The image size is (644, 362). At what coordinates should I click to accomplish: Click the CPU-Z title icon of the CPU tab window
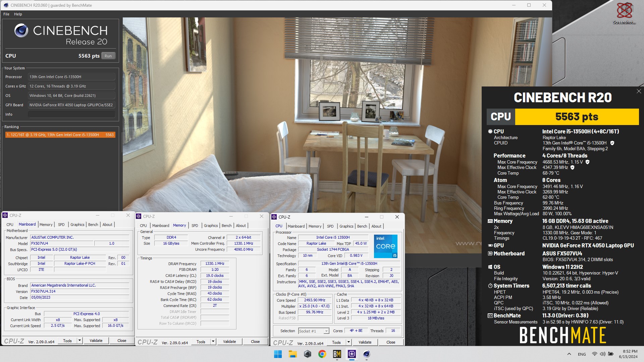(274, 217)
